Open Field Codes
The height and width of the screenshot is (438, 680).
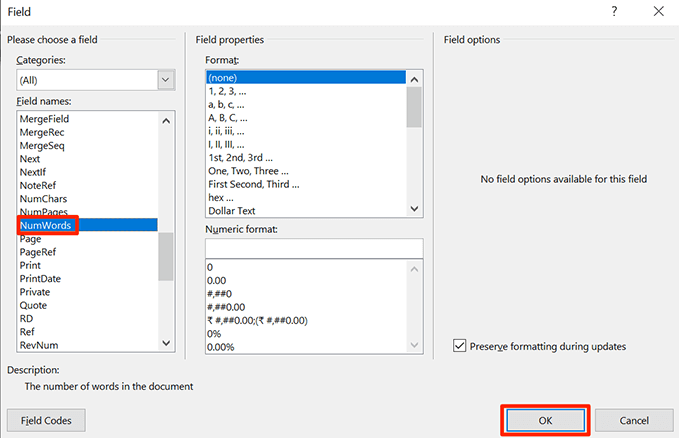[45, 421]
